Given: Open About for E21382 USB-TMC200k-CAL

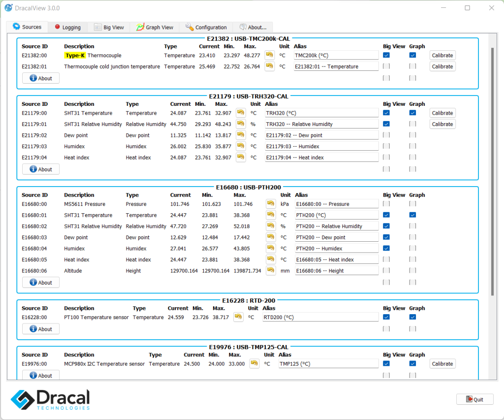Looking at the screenshot, I should coord(41,78).
